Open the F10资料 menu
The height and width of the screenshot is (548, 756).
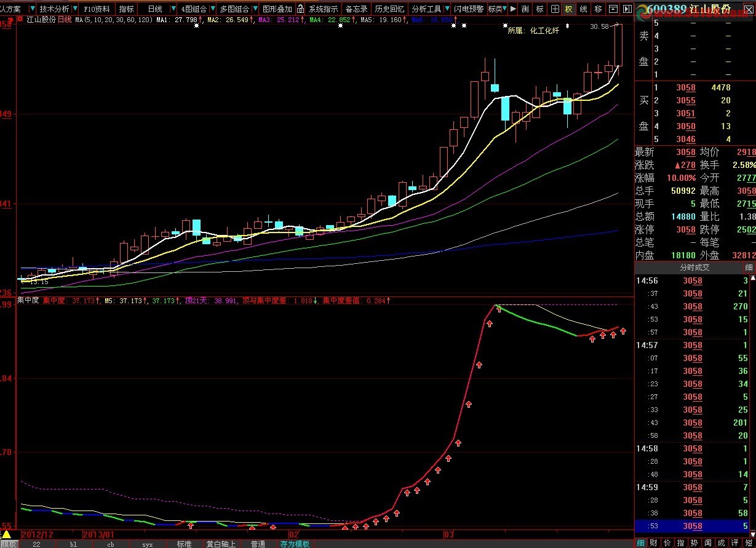(x=97, y=9)
